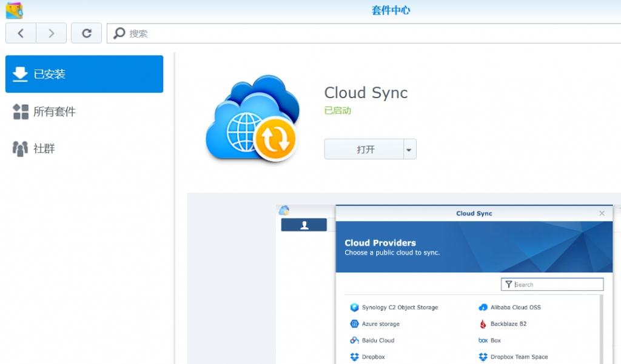Screen dimensions: 621x364
Task: Expand the dropdown arrow beside 打开
Action: tap(409, 149)
